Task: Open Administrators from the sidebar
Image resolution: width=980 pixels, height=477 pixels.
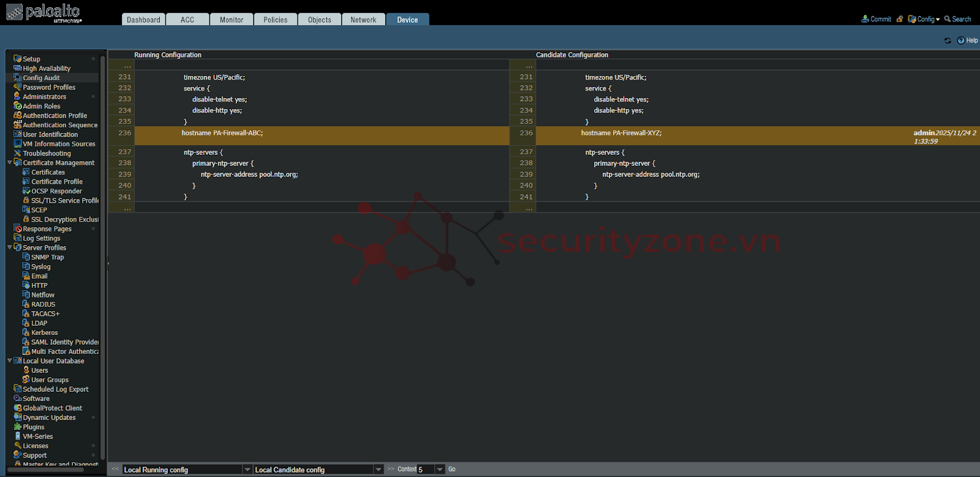Action: (44, 97)
